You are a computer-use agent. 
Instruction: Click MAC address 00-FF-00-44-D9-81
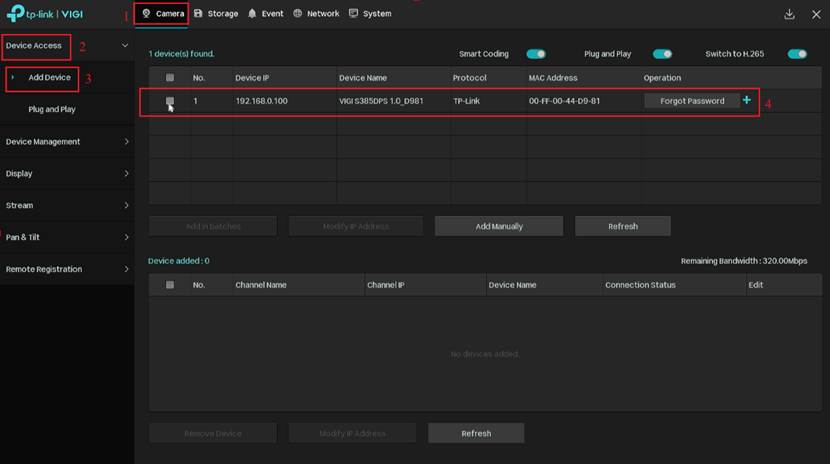564,101
